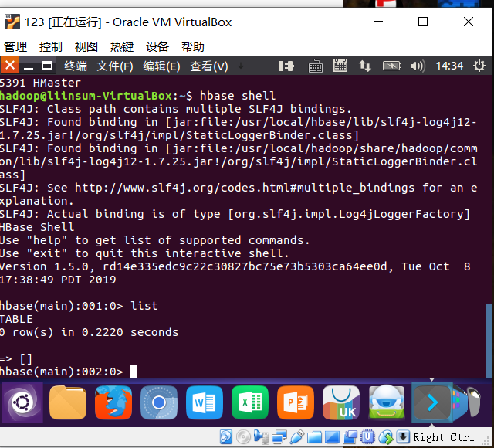Viewport: 494px width, 448px height.
Task: Click the keyboard capture arrow icon
Action: (x=403, y=437)
